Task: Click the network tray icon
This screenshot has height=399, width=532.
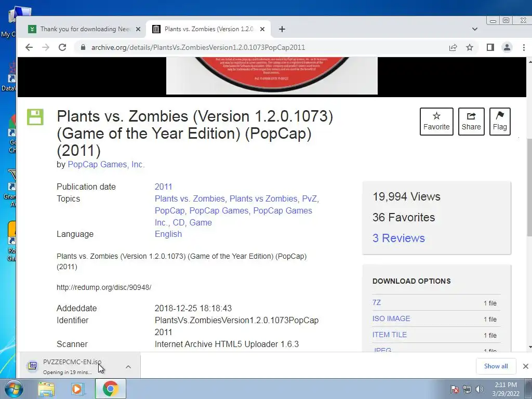Action: (x=467, y=389)
